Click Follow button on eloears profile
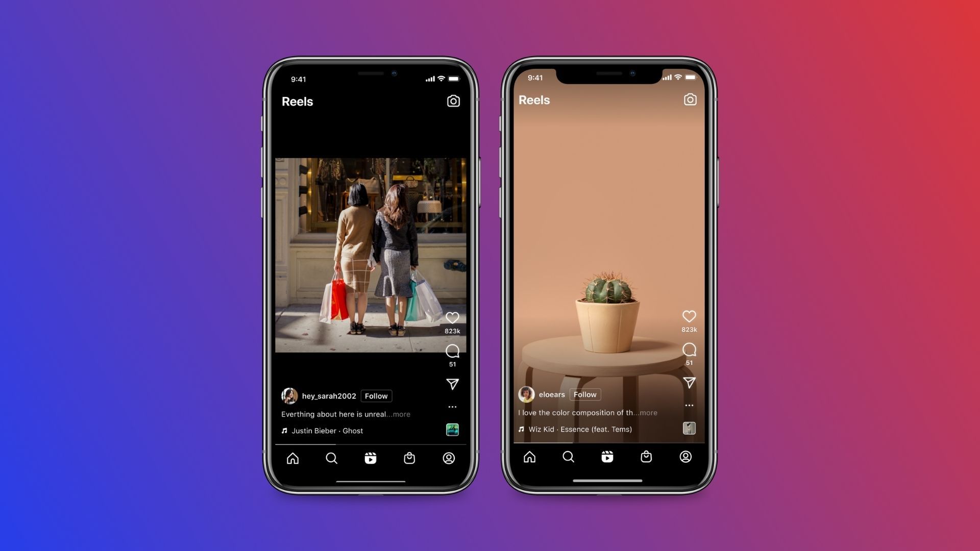Image resolution: width=980 pixels, height=551 pixels. tap(583, 393)
